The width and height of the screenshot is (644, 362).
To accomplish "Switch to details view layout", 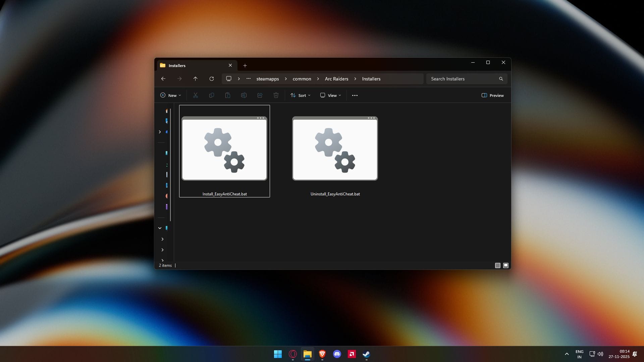I will pos(497,265).
